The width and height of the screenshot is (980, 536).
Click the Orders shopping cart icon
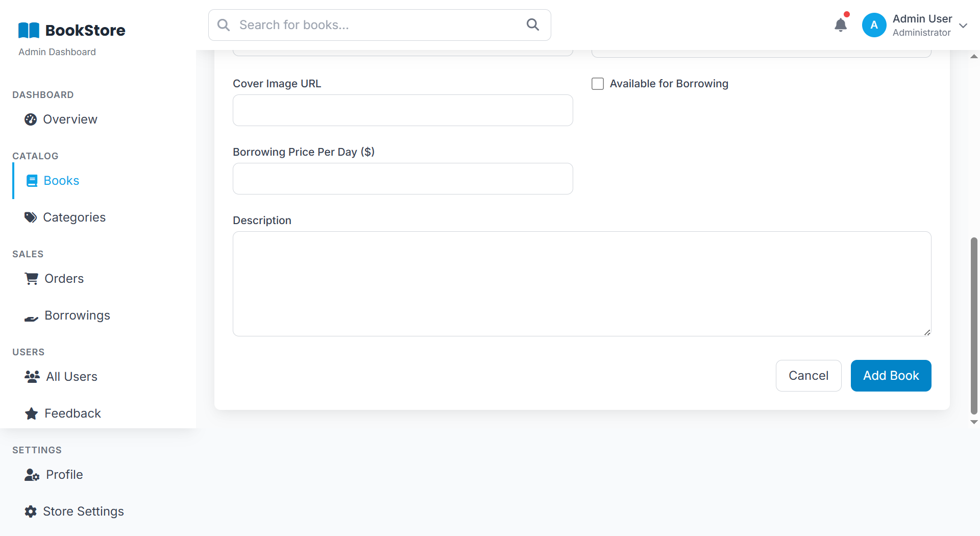coord(32,279)
